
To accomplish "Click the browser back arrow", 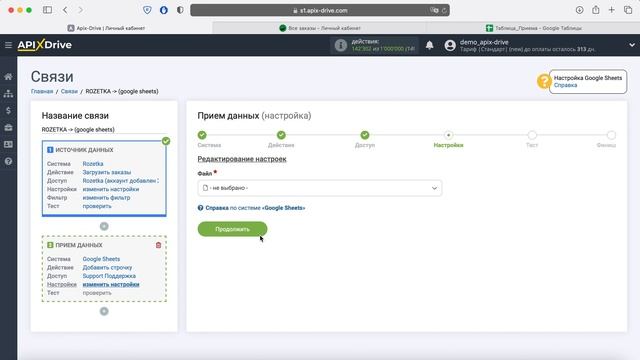I will [x=65, y=10].
